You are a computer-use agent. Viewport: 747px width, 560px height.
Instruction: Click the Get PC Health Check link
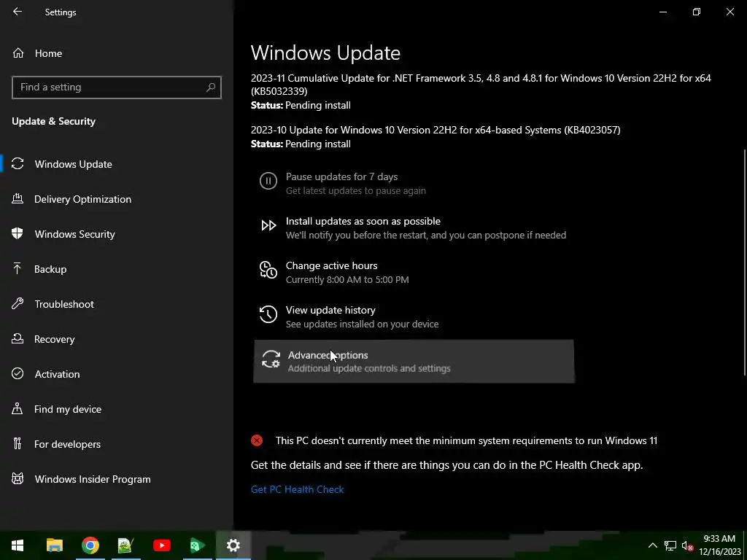point(298,489)
